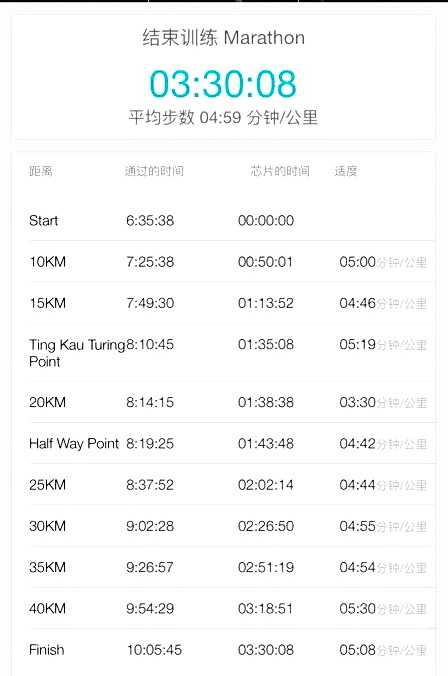Click the 平均步数 04:59 average pace text
This screenshot has height=676, width=448.
tap(223, 117)
